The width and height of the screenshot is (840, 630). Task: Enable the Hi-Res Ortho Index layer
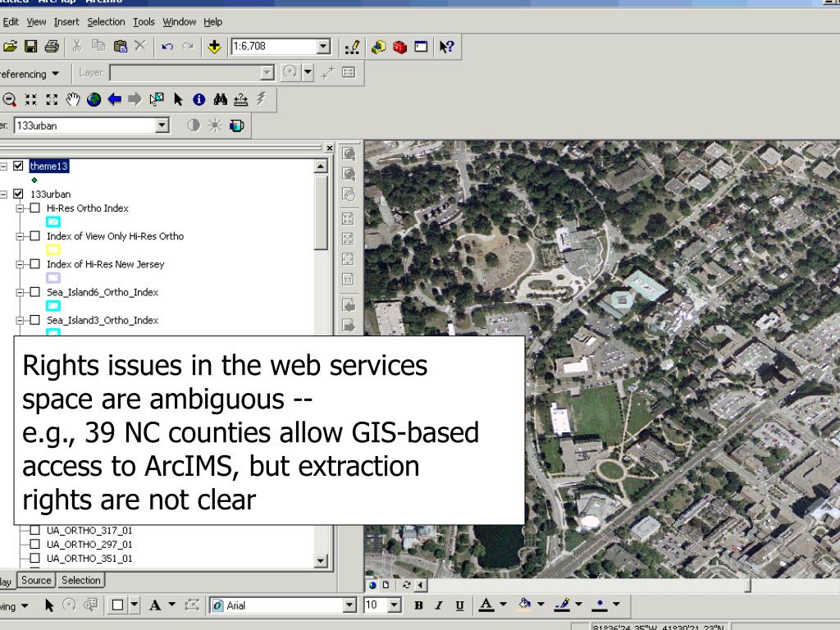click(x=34, y=208)
